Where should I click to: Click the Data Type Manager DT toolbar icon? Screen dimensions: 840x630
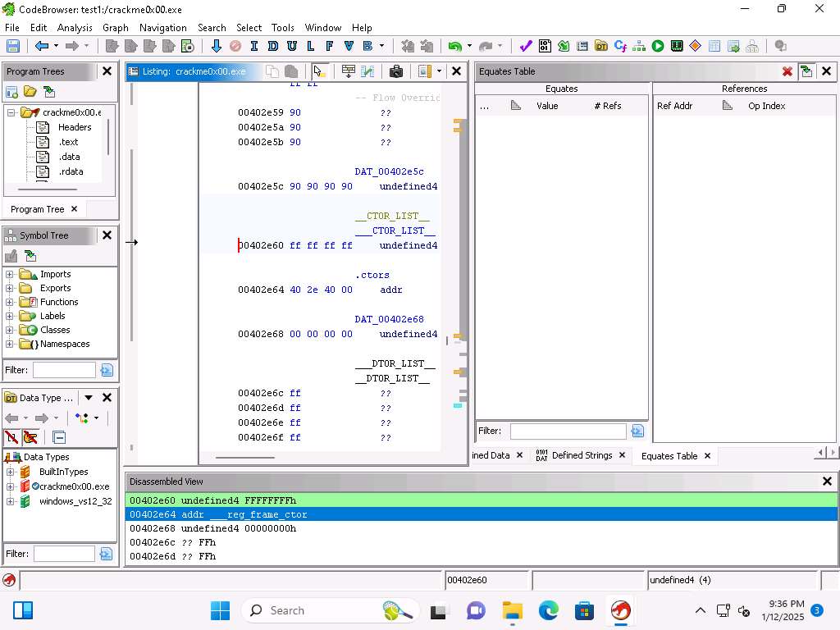(x=601, y=47)
